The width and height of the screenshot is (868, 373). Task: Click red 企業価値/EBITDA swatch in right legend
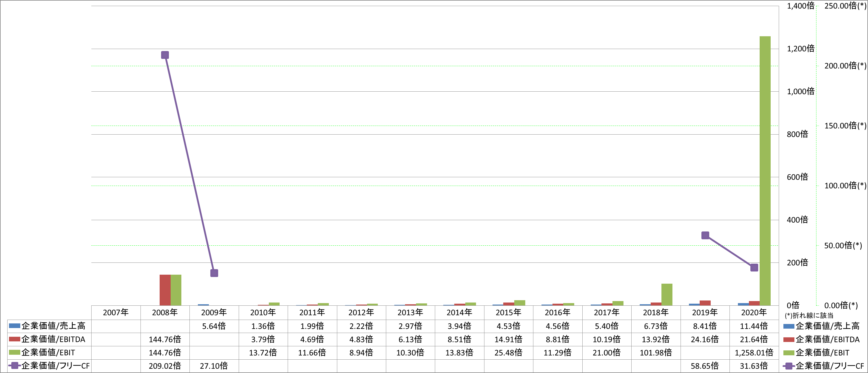tap(789, 339)
